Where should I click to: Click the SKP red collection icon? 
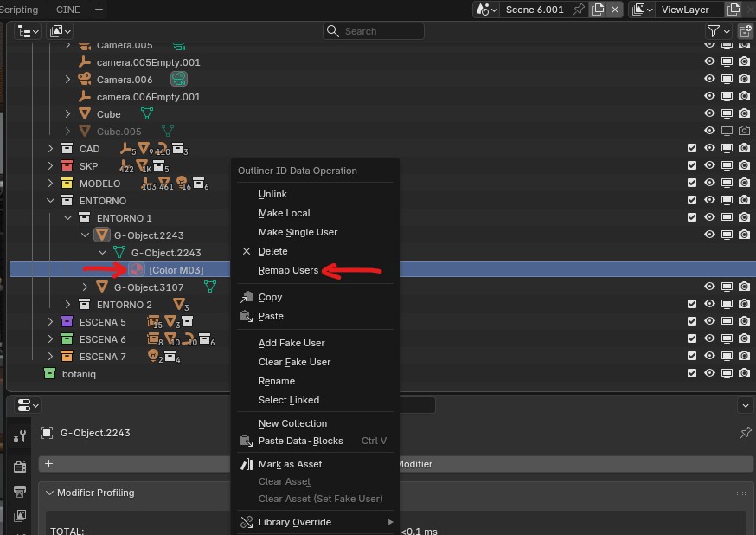(x=67, y=166)
